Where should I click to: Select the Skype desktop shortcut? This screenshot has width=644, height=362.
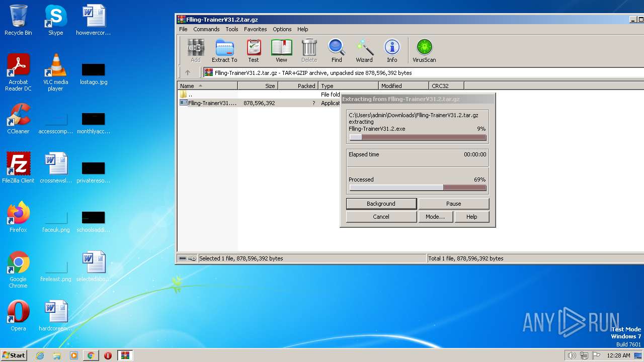(55, 21)
